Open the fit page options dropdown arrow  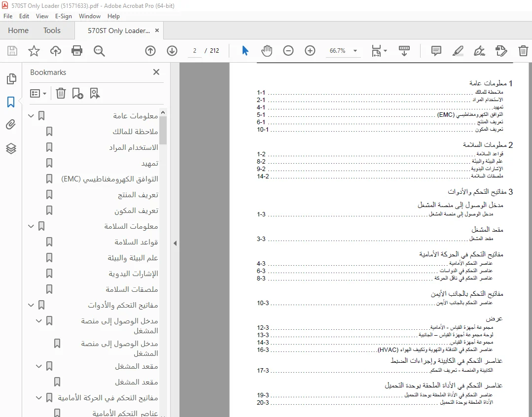pos(385,51)
